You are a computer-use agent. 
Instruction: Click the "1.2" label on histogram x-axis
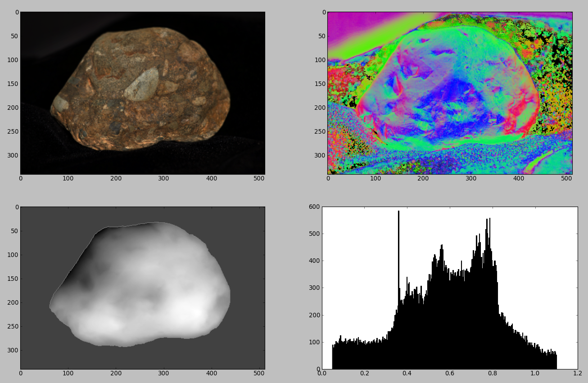click(x=577, y=374)
